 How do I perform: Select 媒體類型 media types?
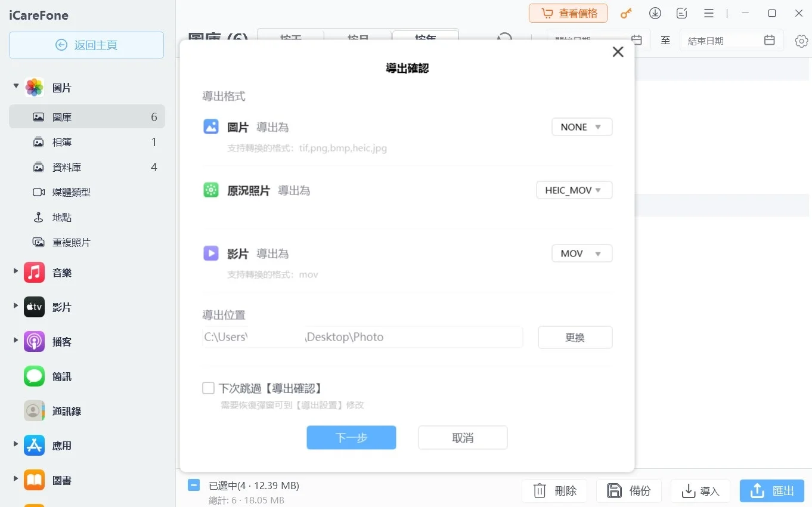70,191
